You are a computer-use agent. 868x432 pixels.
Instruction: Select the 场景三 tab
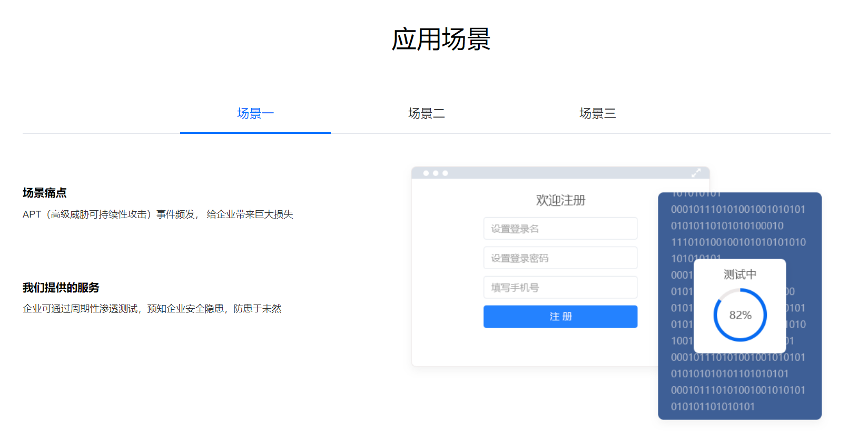598,113
